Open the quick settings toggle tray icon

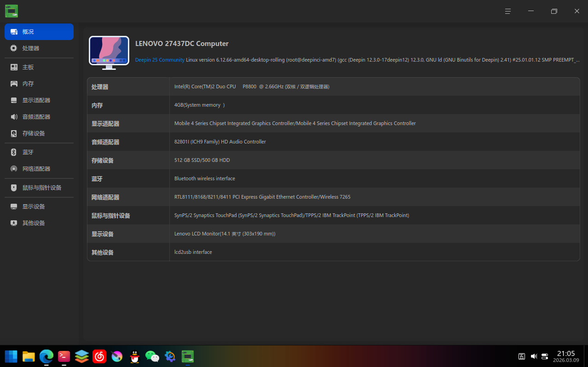pos(545,356)
